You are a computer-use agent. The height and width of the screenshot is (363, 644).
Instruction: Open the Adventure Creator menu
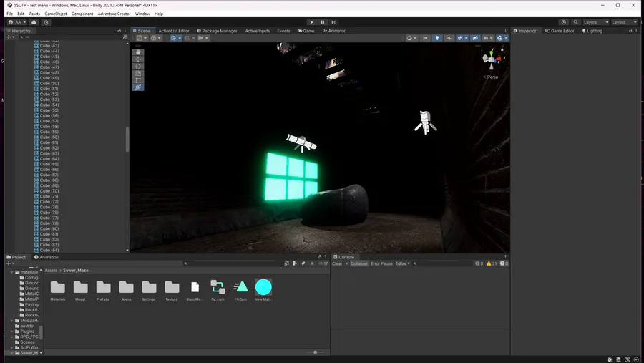114,14
